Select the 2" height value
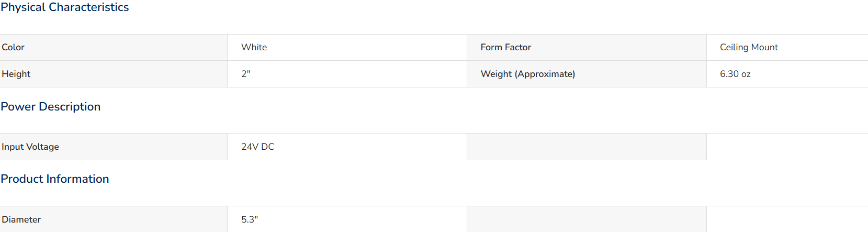868x232 pixels. coord(246,74)
